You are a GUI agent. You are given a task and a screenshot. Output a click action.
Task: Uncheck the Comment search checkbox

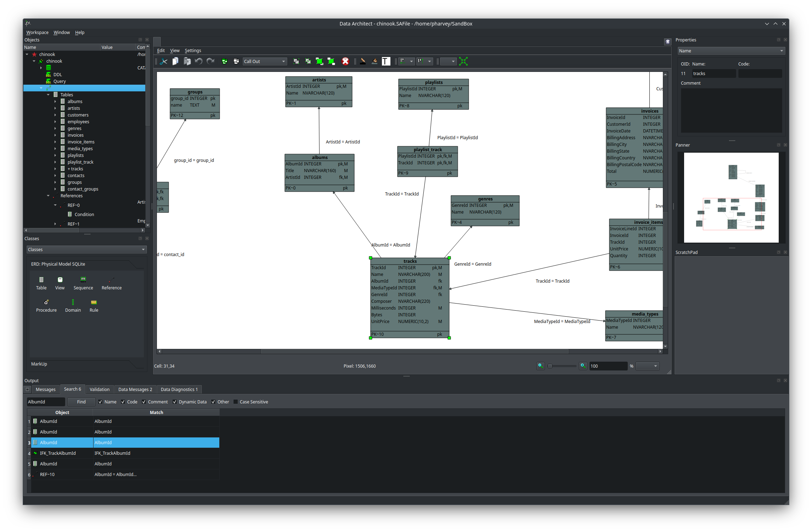(x=144, y=402)
